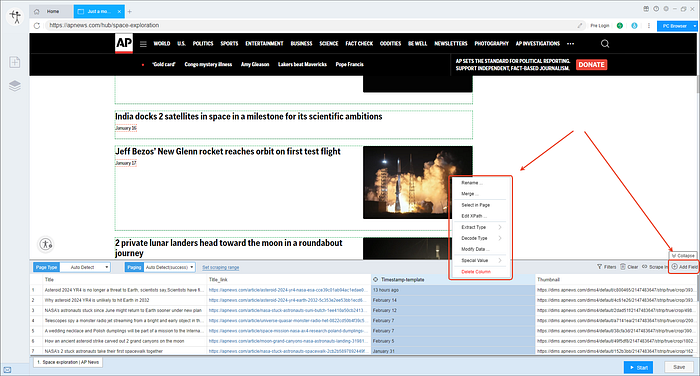The image size is (700, 376).
Task: Click the blue Start button
Action: 638,367
